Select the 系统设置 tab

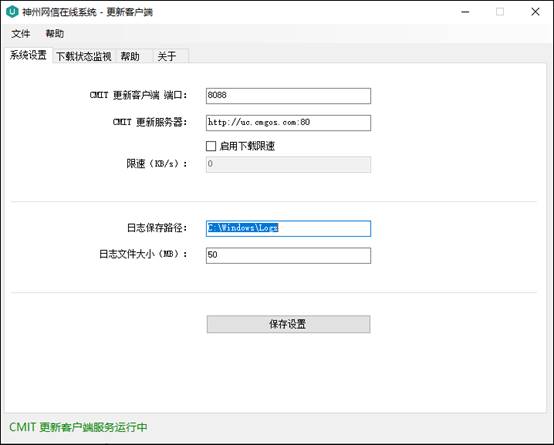click(x=28, y=55)
